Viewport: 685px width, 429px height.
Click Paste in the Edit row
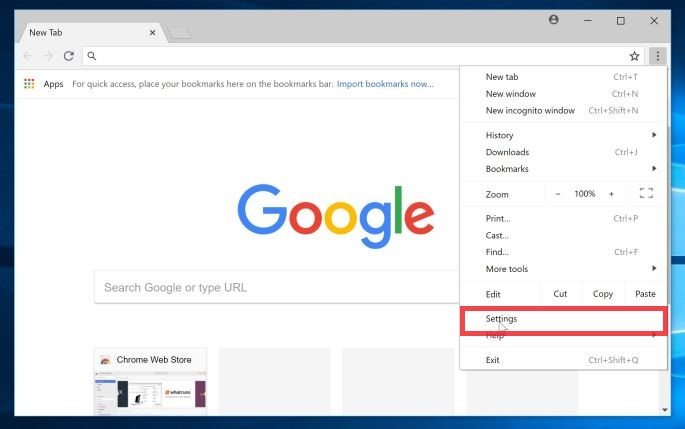645,294
